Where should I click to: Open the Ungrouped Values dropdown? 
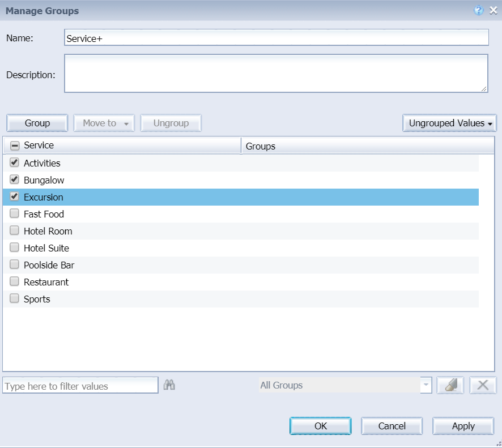pos(449,123)
